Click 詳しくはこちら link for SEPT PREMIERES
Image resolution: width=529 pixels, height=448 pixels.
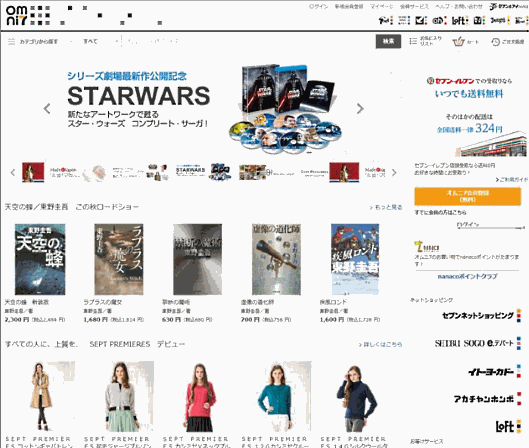tap(380, 344)
